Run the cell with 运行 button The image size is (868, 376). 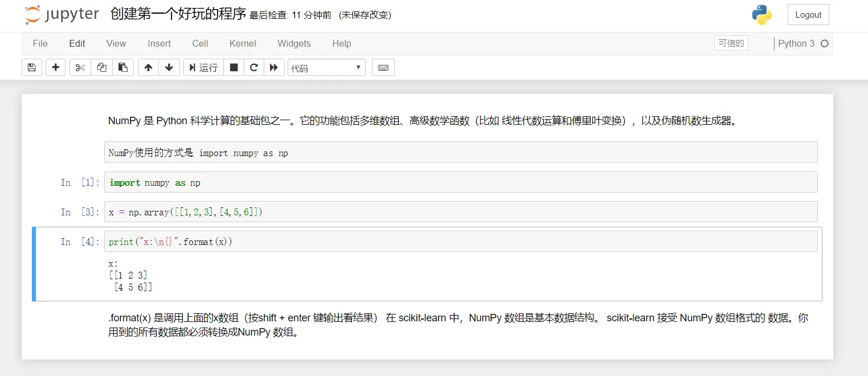203,67
